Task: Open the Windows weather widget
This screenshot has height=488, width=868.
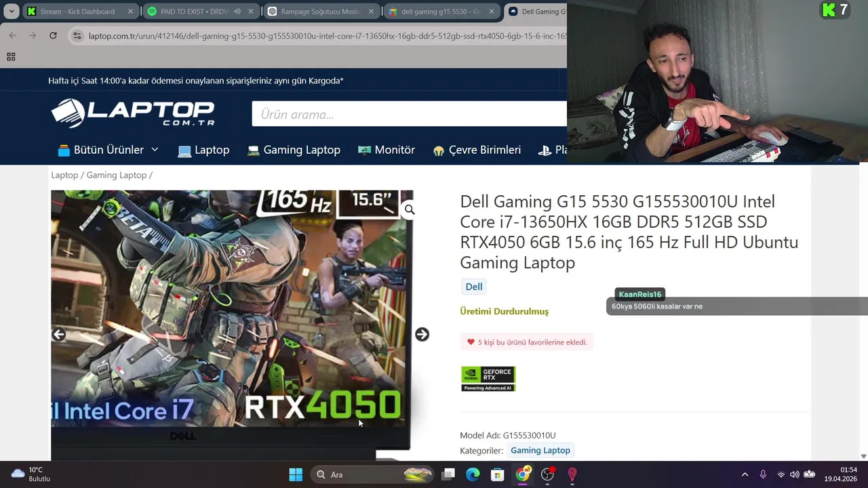Action: click(31, 474)
